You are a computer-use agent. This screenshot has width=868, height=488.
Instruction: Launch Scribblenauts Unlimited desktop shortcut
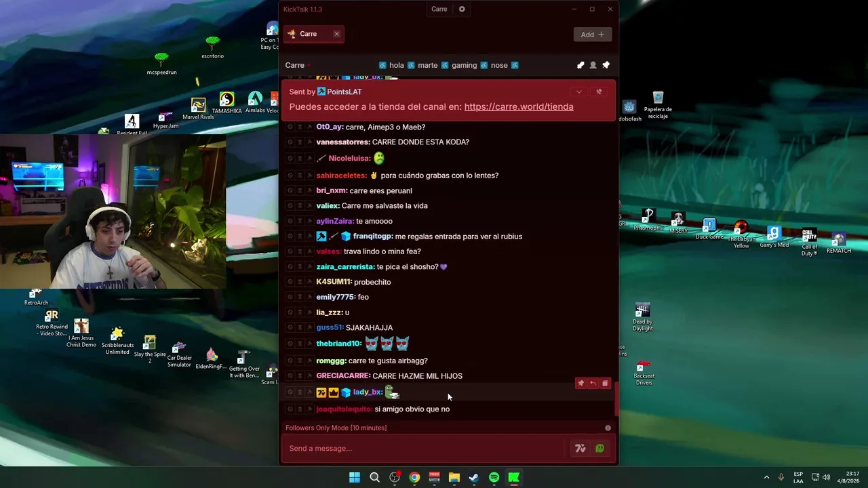point(117,341)
